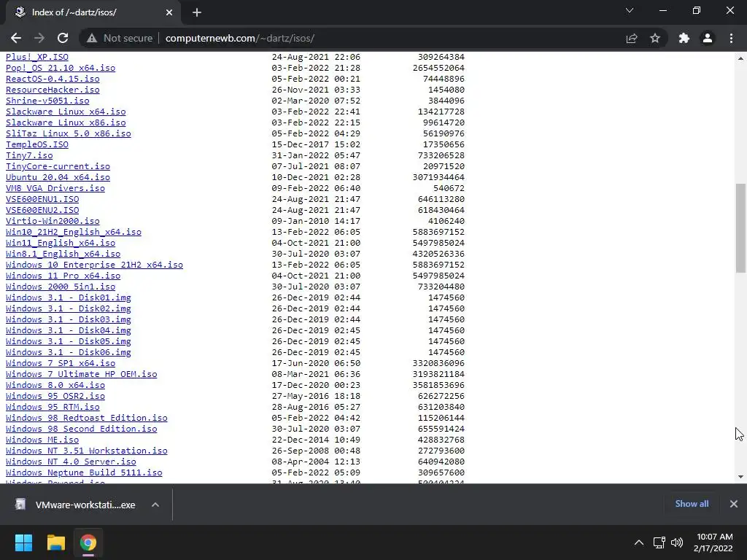Open Windows 2000 5in1.iso link
This screenshot has width=747, height=560.
coord(61,287)
